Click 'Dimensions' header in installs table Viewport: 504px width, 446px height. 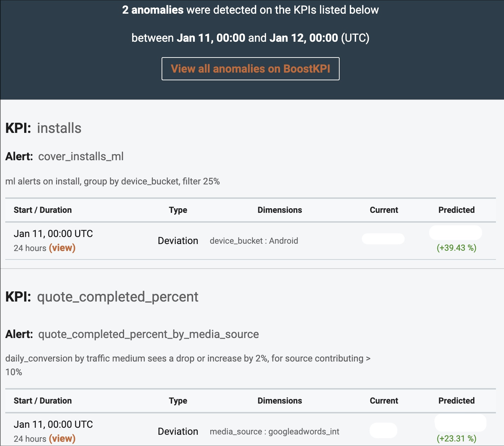pos(280,210)
